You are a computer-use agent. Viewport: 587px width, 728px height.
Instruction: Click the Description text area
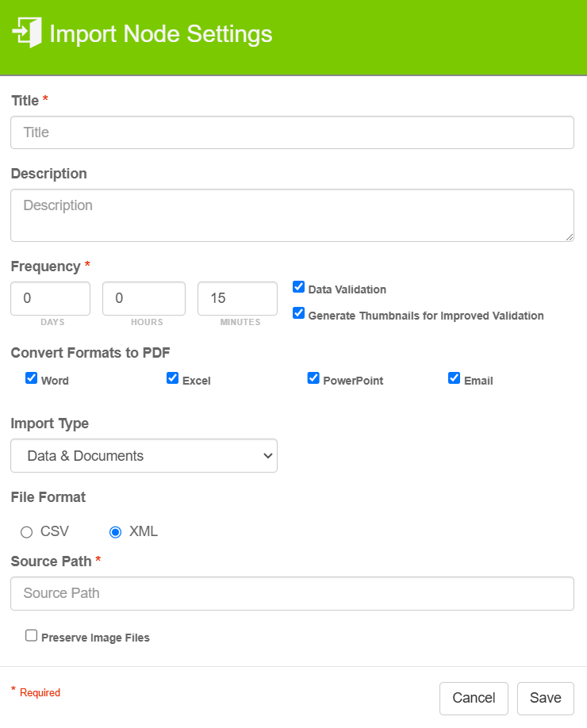point(292,214)
